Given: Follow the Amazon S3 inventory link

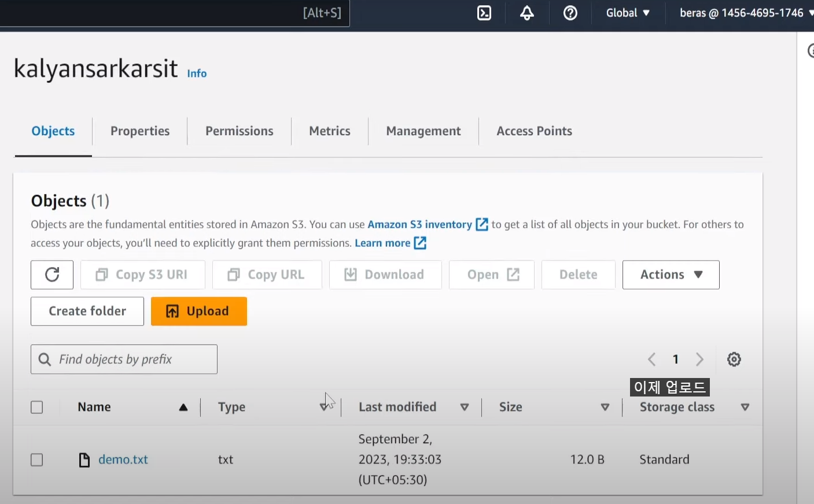Looking at the screenshot, I should [420, 224].
